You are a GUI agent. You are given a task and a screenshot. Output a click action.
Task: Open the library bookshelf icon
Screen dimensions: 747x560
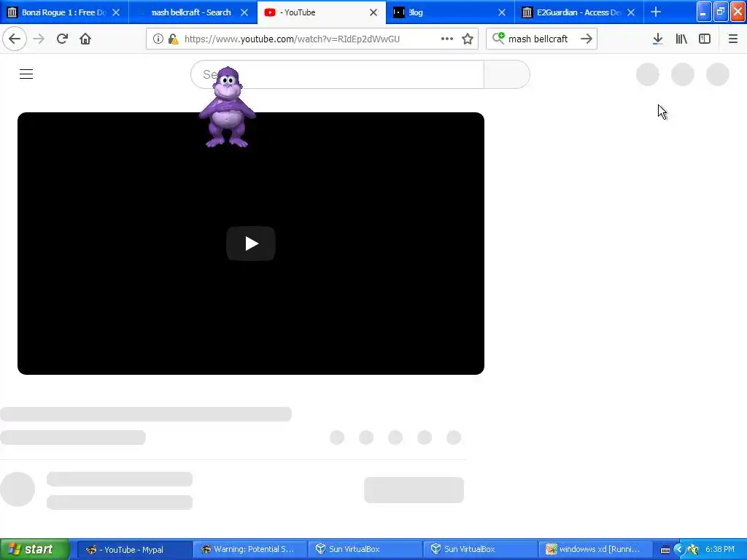point(681,39)
